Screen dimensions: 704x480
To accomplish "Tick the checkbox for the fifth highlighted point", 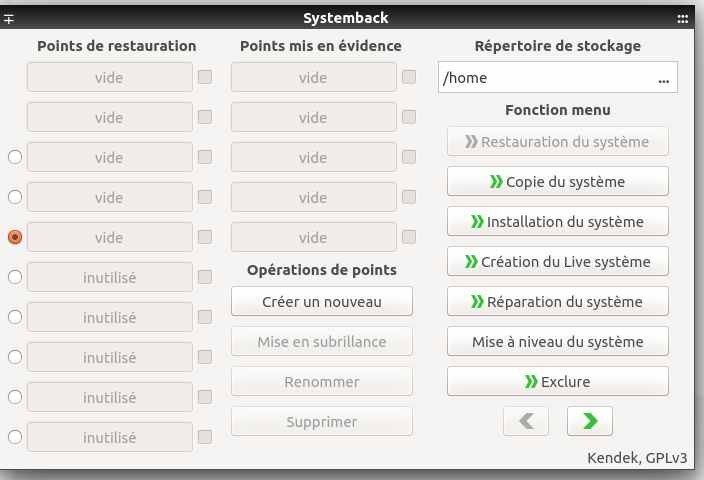I will [409, 237].
